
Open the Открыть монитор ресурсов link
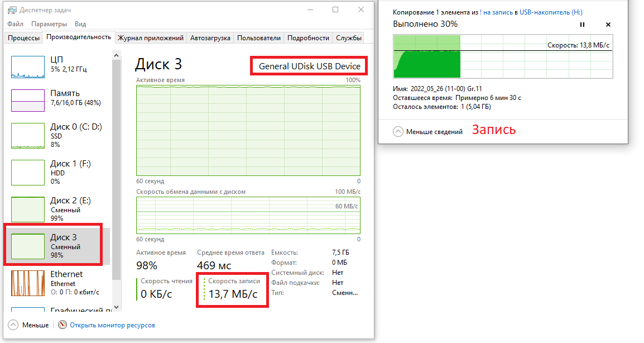pos(112,325)
